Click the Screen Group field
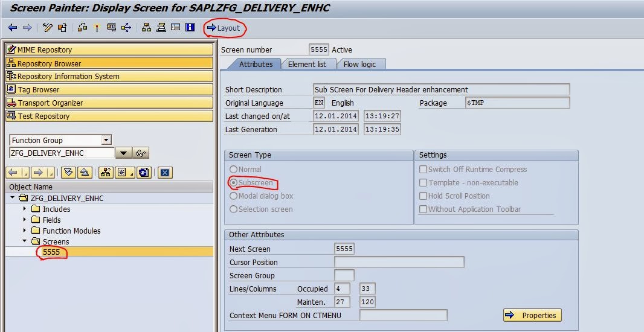The width and height of the screenshot is (644, 332). [x=344, y=275]
